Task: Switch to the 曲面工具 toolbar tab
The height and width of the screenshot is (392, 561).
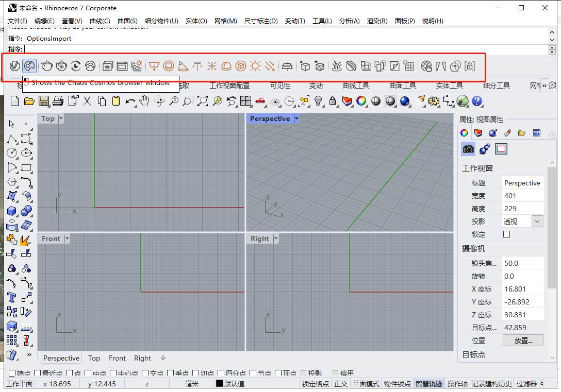Action: click(403, 86)
